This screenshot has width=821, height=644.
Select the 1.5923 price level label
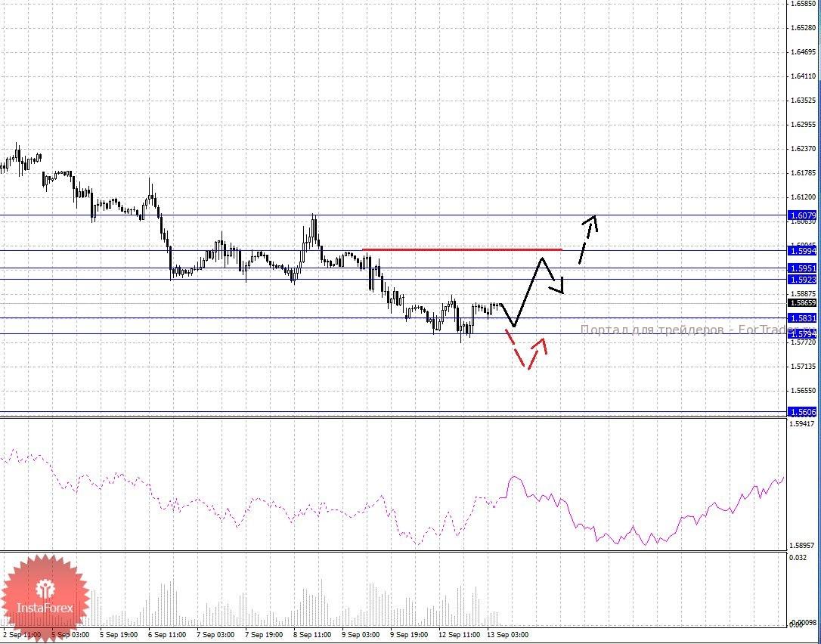pos(802,280)
